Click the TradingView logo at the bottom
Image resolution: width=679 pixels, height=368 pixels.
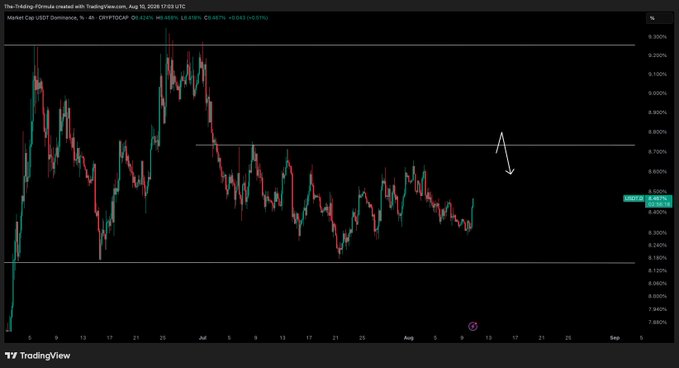point(38,355)
